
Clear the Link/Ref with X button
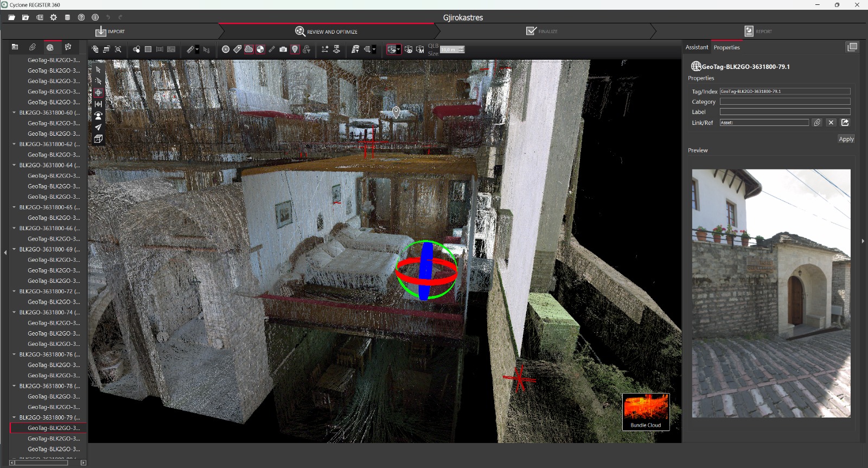point(831,123)
